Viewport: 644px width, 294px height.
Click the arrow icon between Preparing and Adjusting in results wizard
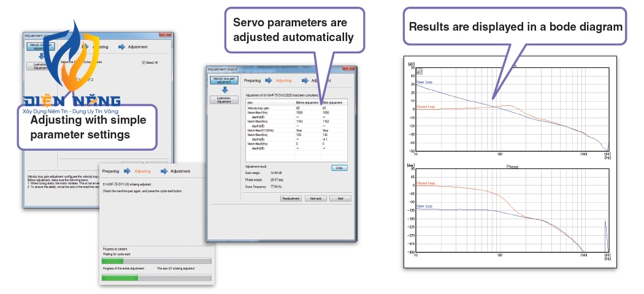pyautogui.click(x=268, y=80)
